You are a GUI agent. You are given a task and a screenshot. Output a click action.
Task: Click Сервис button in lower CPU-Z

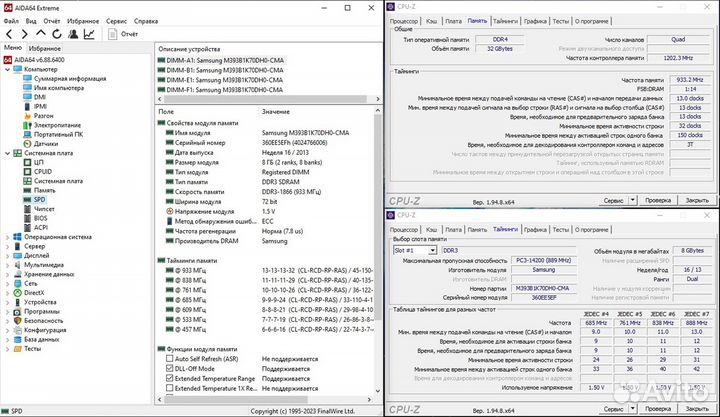click(613, 408)
